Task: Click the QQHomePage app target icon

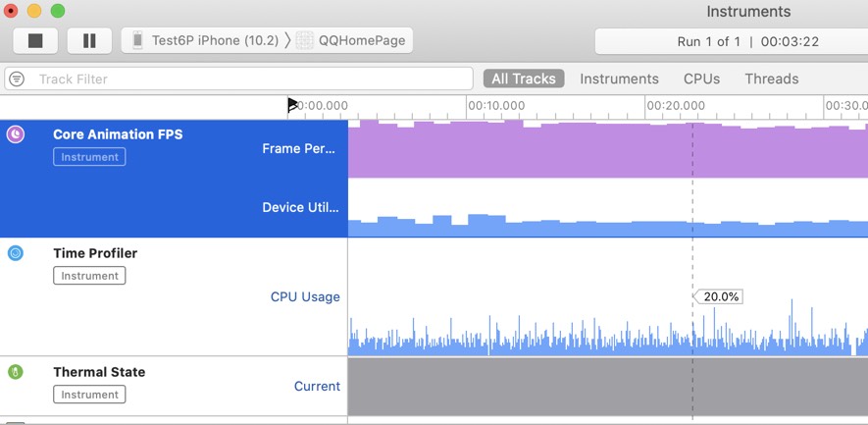Action: 305,40
